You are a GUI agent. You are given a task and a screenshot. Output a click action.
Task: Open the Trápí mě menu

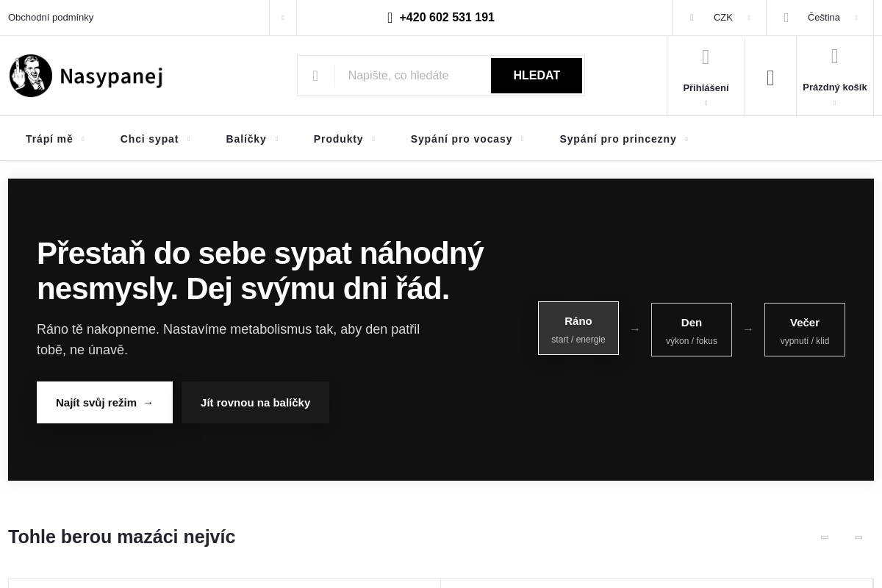click(x=49, y=138)
